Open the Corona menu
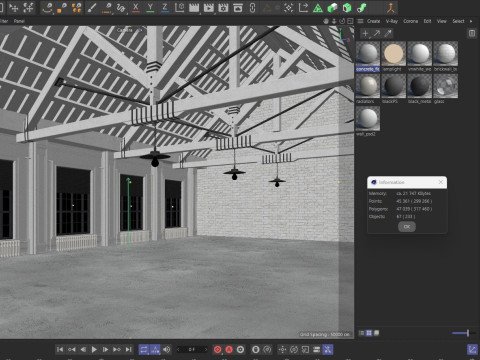 point(411,21)
